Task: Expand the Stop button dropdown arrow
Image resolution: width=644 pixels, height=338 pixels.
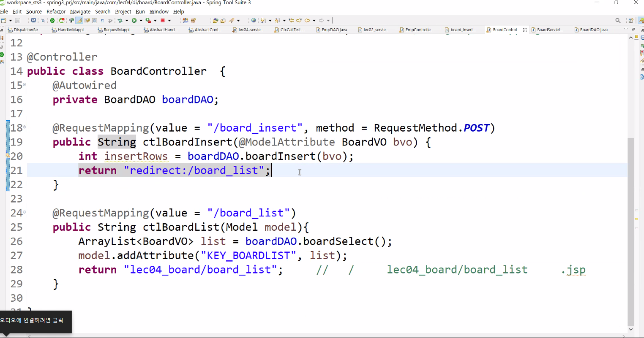Action: tap(169, 20)
